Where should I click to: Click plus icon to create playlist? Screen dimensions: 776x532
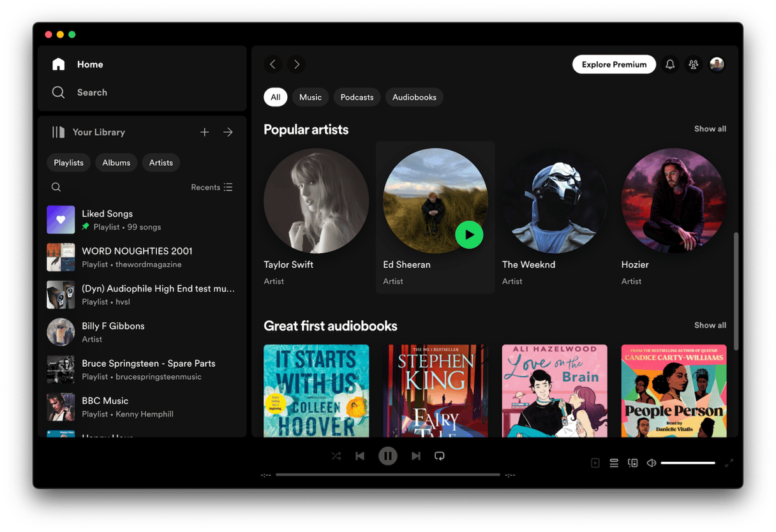point(204,132)
